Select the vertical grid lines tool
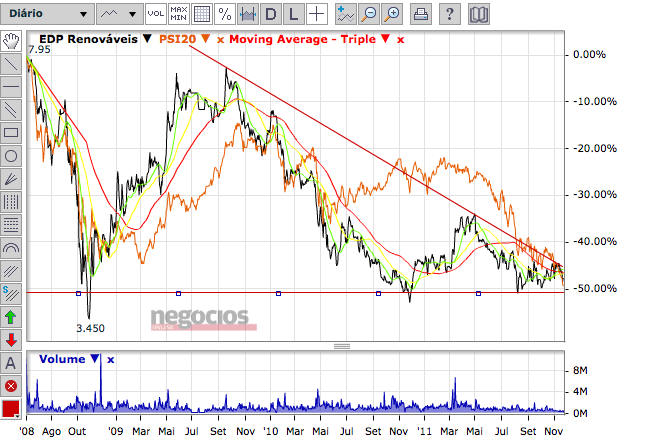This screenshot has width=652, height=444. click(x=11, y=202)
